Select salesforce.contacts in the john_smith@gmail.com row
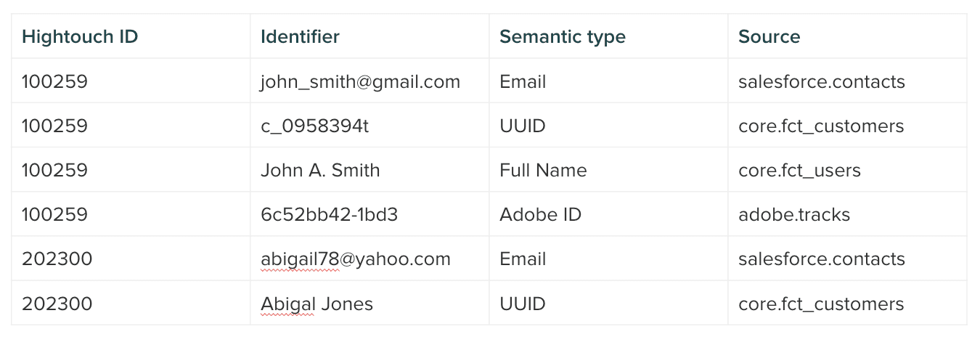This screenshot has width=980, height=337. (822, 81)
